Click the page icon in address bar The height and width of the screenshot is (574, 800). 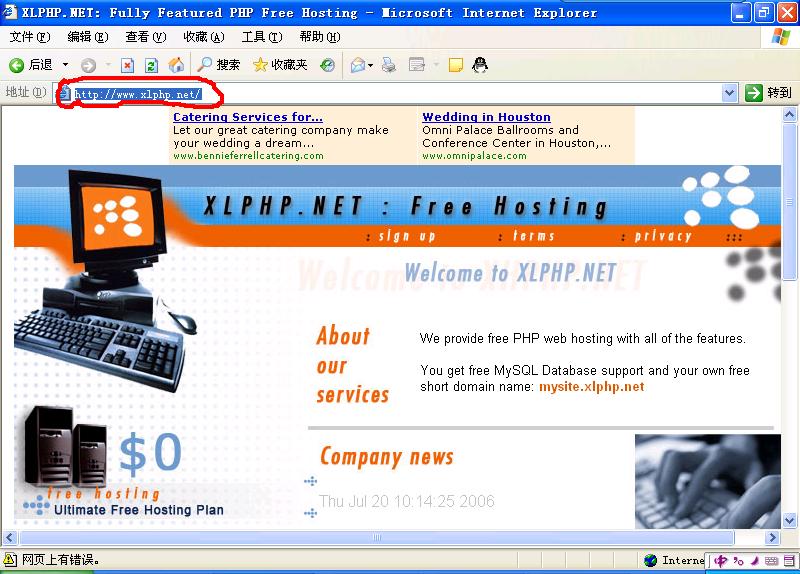pyautogui.click(x=64, y=93)
